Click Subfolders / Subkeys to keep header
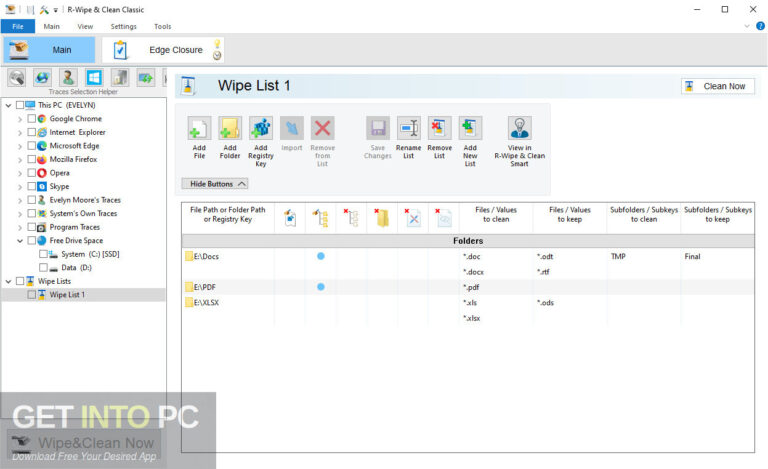 coord(718,214)
